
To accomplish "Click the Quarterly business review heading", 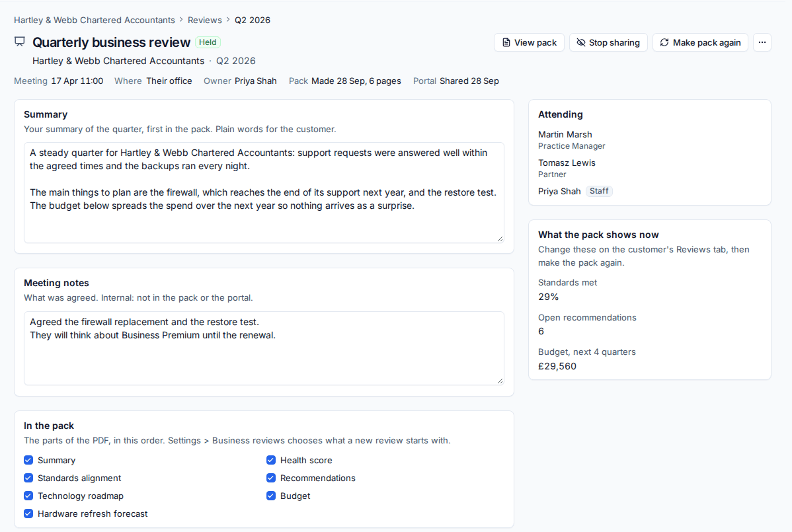I will point(111,42).
